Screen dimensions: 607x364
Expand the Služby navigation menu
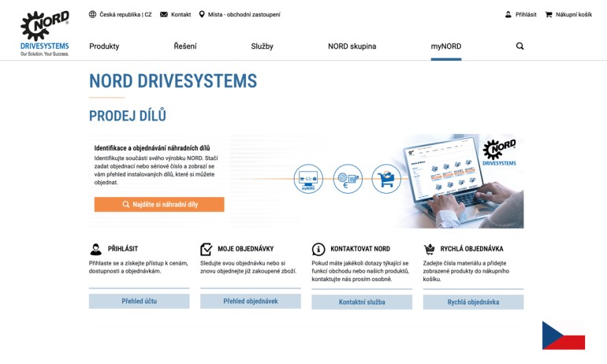click(x=262, y=46)
